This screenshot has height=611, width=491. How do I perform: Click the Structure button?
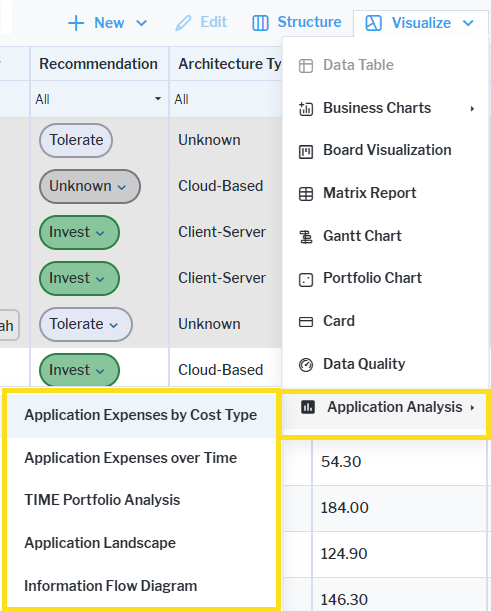[x=297, y=22]
